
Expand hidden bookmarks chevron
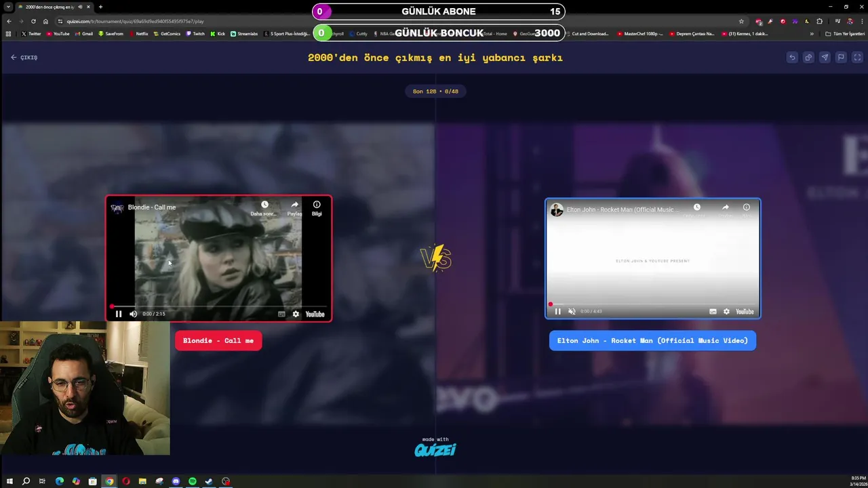pos(812,34)
